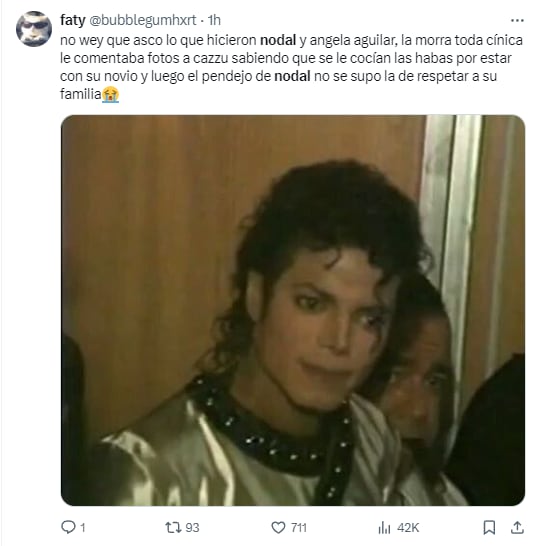Open the display name faty
This screenshot has width=540, height=546.
(73, 20)
